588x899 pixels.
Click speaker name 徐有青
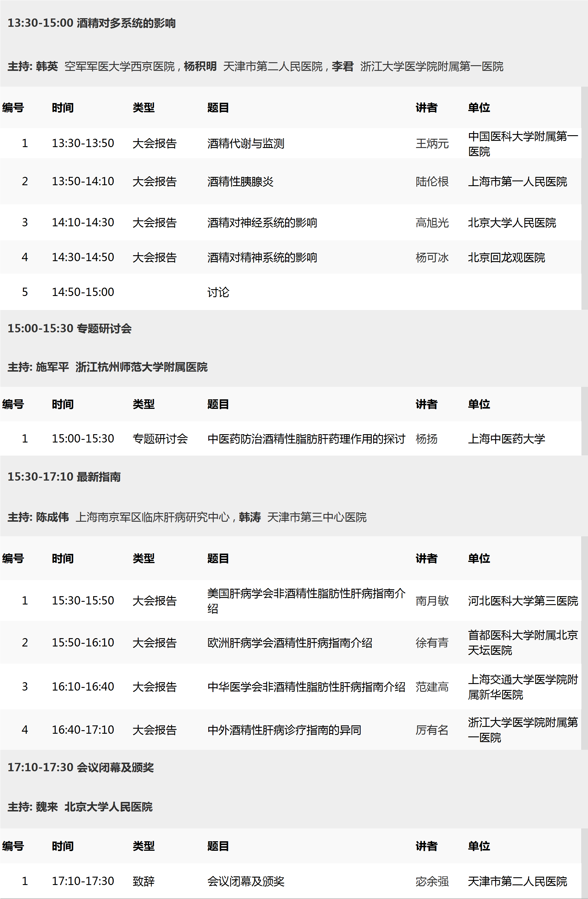coord(432,643)
